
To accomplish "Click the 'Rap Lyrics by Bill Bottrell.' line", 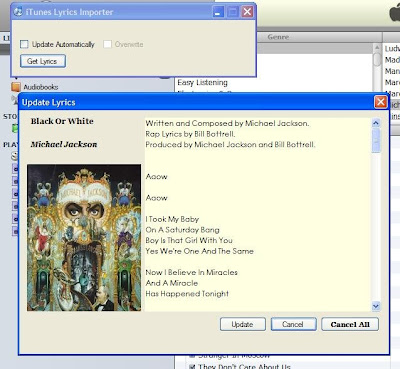I will (x=190, y=134).
